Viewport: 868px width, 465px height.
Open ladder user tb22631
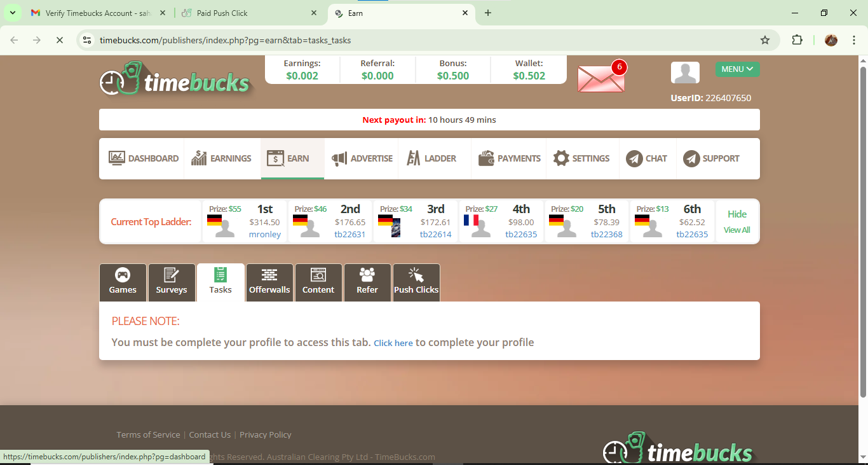pyautogui.click(x=350, y=234)
